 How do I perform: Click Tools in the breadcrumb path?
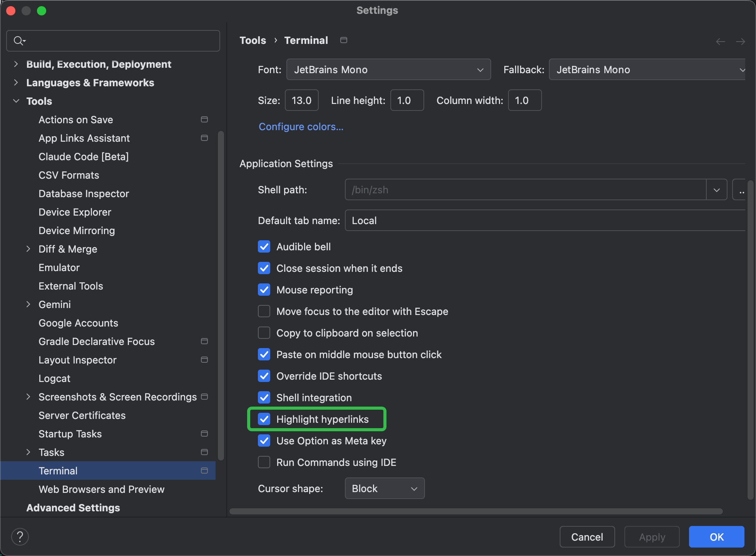coord(253,40)
